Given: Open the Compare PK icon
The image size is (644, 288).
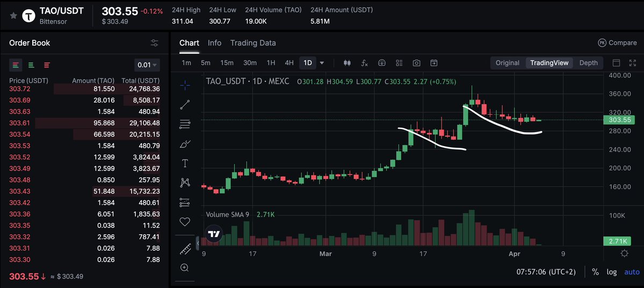Looking at the screenshot, I should click(602, 43).
